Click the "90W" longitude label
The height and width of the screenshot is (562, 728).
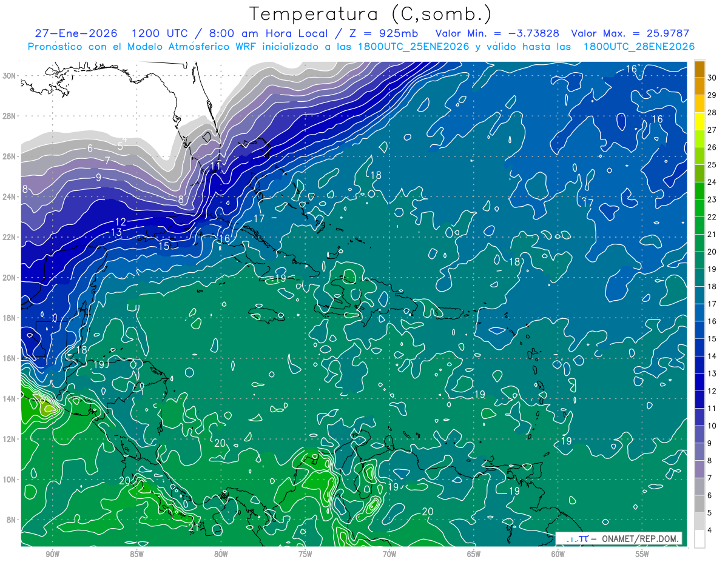[x=52, y=554]
